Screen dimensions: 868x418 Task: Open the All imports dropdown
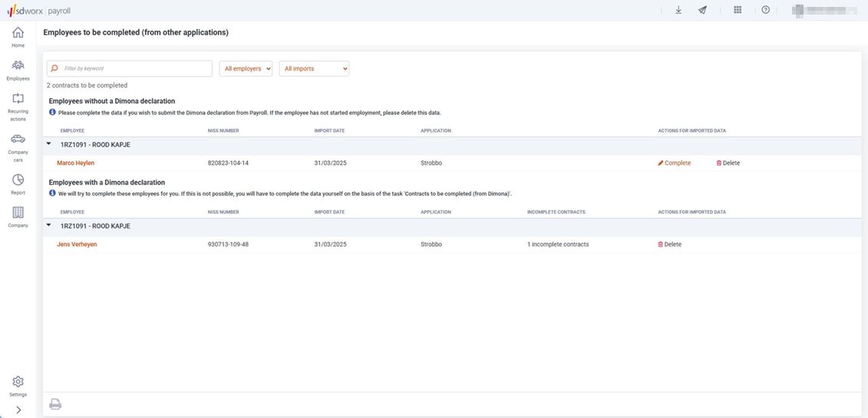[314, 69]
